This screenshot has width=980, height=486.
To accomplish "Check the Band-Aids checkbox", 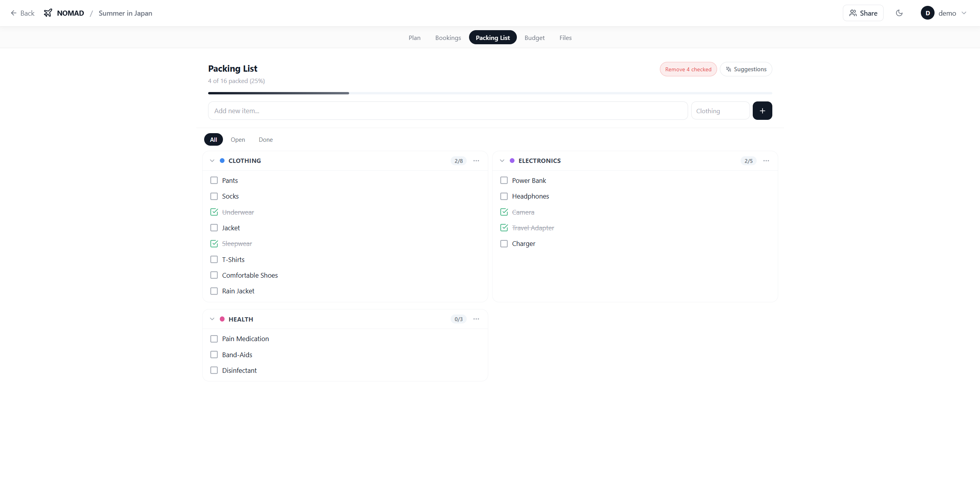I will [214, 355].
